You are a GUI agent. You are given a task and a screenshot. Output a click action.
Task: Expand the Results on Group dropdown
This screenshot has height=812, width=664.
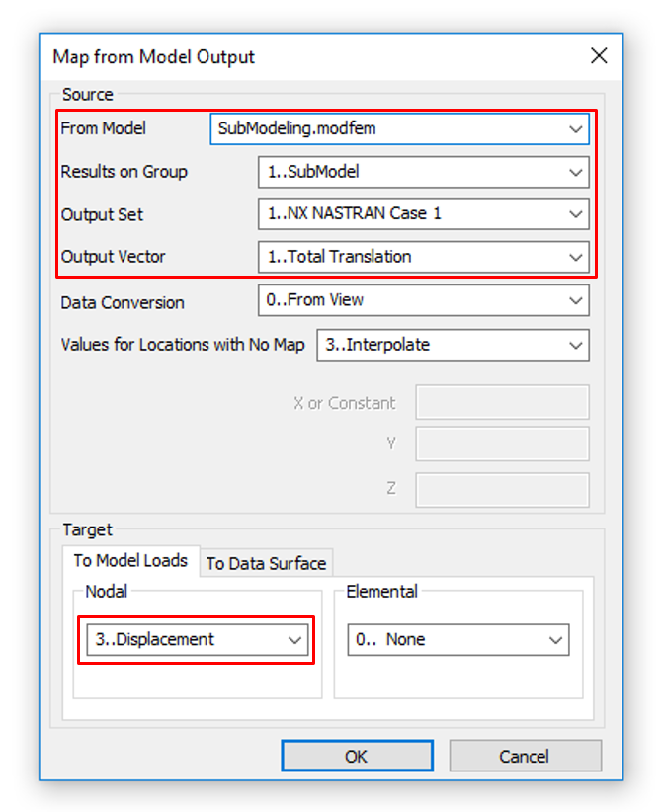point(423,172)
